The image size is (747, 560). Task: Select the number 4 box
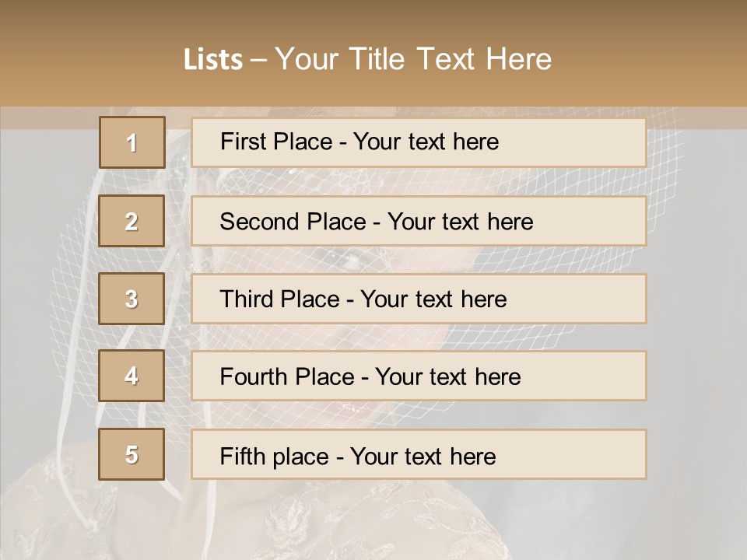click(132, 376)
